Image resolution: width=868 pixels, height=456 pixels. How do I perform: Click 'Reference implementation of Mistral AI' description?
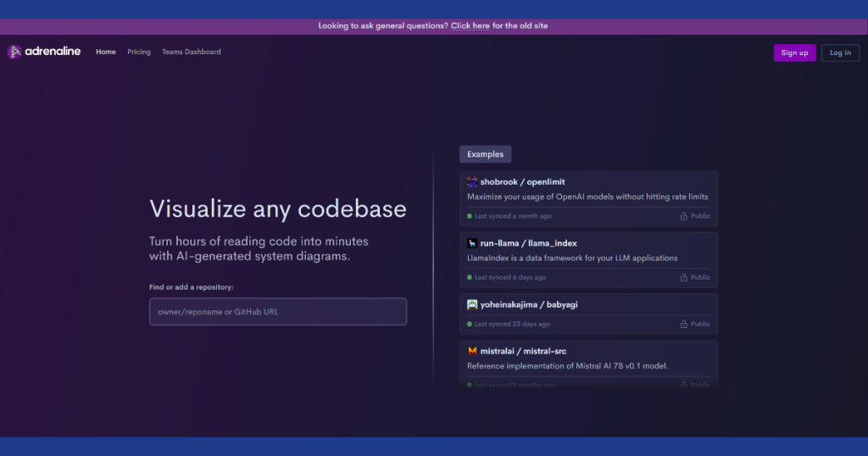pyautogui.click(x=567, y=366)
